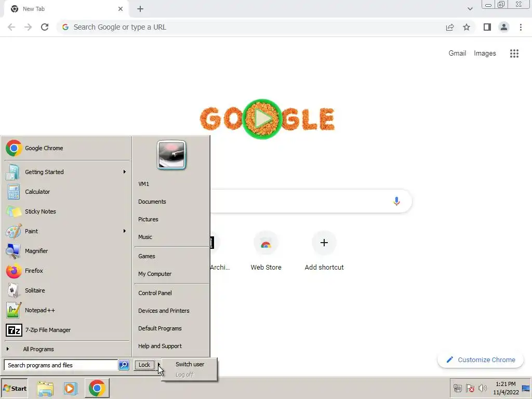Expand Paint recent files arrow
This screenshot has height=399, width=532.
tap(125, 231)
